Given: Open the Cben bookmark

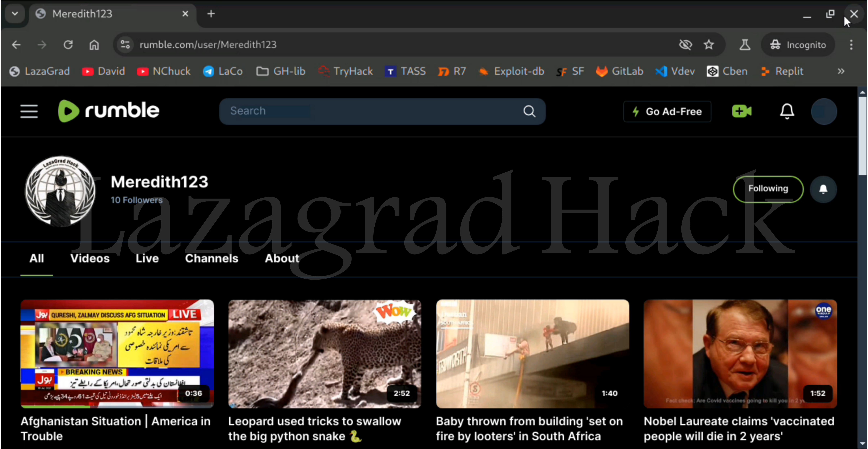Looking at the screenshot, I should pyautogui.click(x=727, y=71).
